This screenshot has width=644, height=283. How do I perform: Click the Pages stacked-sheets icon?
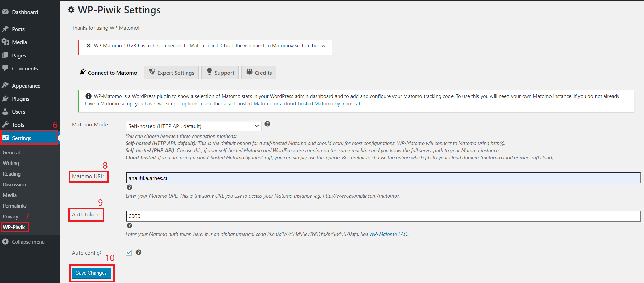point(5,55)
